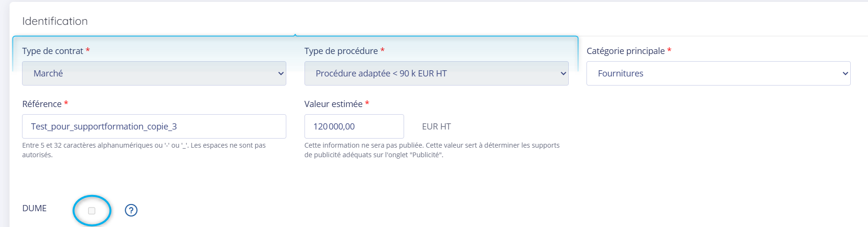
Task: Click the EUR HT currency unit text
Action: [436, 127]
